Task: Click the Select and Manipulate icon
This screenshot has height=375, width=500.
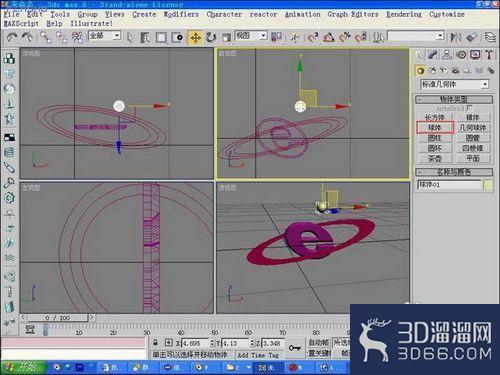Action: coord(295,37)
